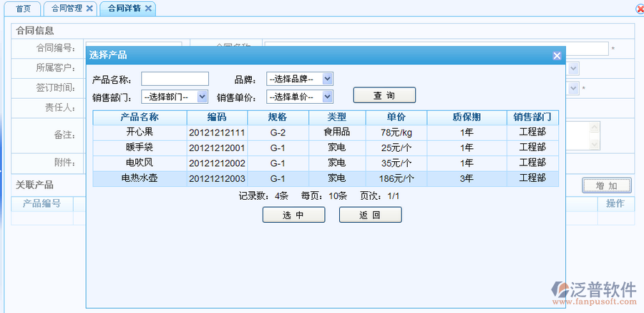Close the 合同详情 tab

(148, 9)
